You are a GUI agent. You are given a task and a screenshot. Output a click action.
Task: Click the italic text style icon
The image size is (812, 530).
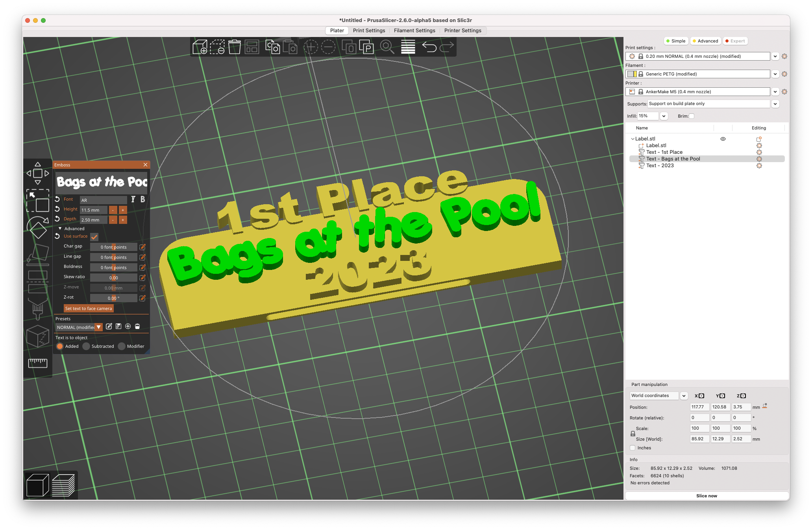coord(133,199)
